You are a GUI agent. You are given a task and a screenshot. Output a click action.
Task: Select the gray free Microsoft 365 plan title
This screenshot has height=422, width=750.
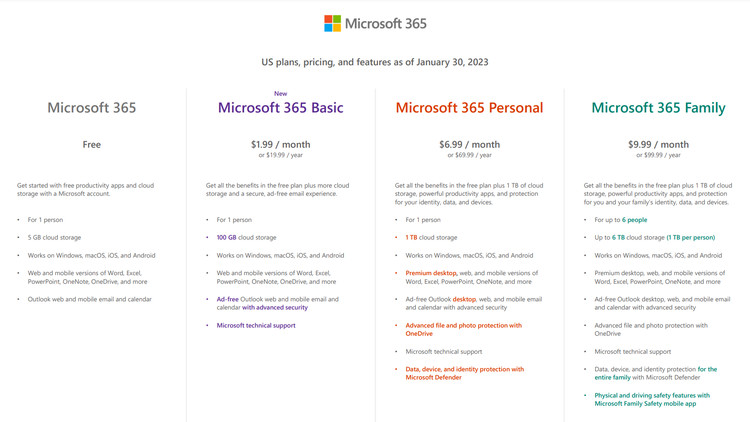coord(91,107)
